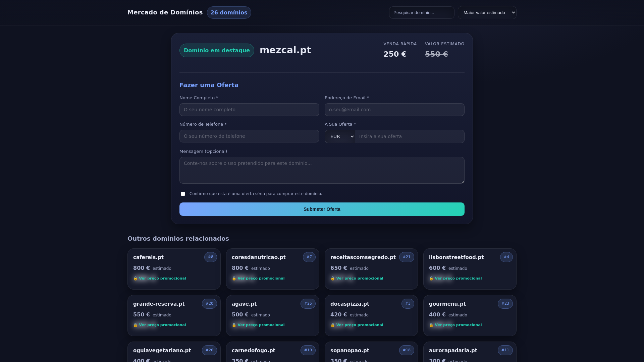Open the docaspizza.pt domain title
The height and width of the screenshot is (362, 644).
350,304
